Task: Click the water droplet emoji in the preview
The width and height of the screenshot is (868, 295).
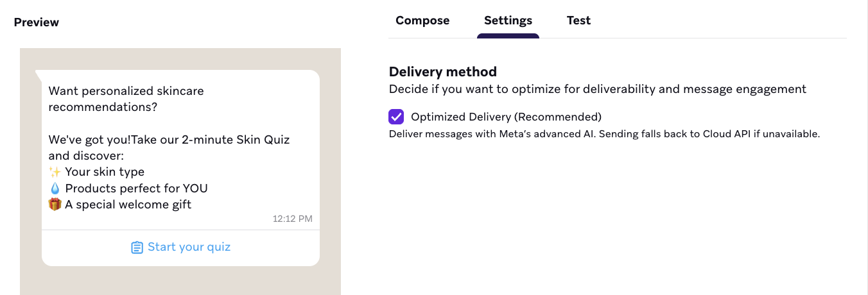Action: click(55, 189)
